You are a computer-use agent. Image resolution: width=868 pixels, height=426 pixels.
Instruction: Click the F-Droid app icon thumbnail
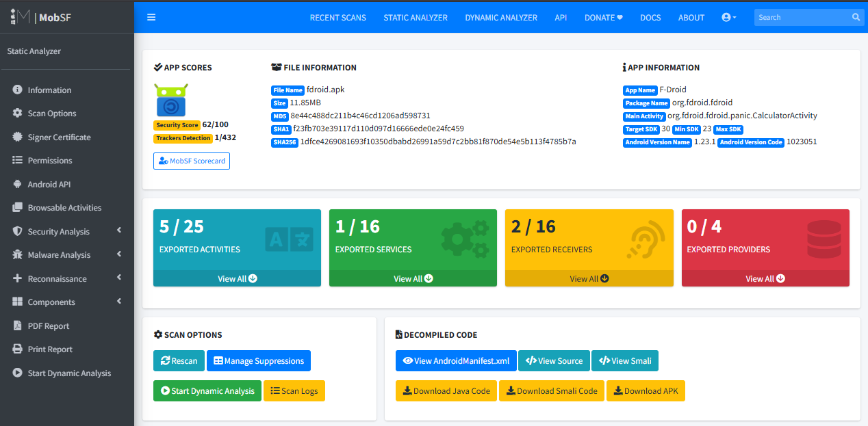point(170,101)
